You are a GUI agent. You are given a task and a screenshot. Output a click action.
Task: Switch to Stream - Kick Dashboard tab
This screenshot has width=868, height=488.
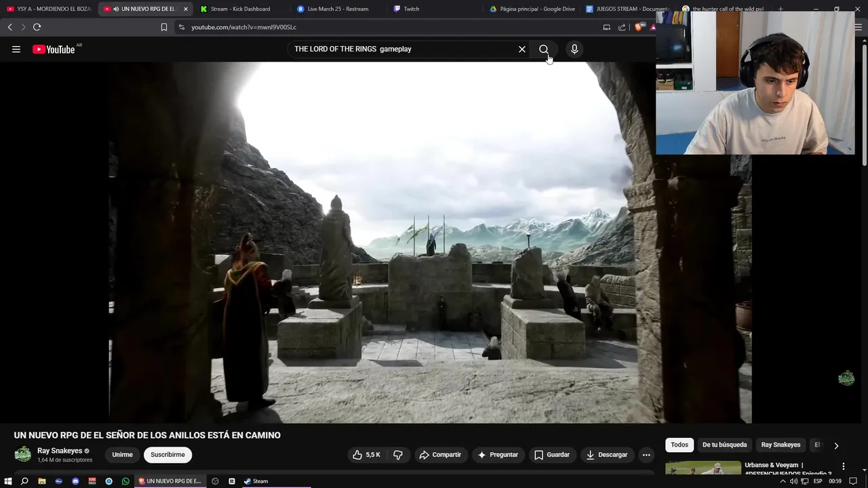[x=241, y=9]
